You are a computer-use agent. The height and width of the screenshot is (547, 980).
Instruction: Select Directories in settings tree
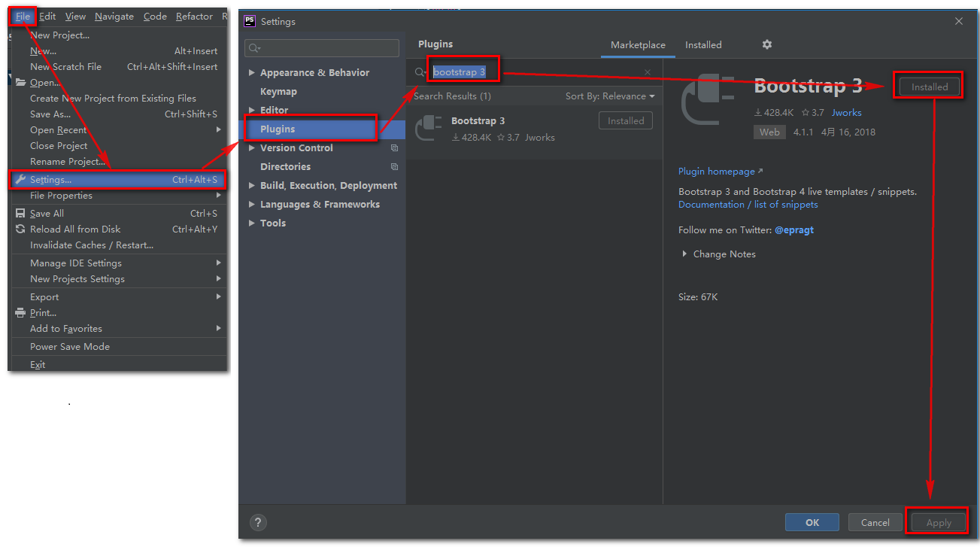(323, 167)
